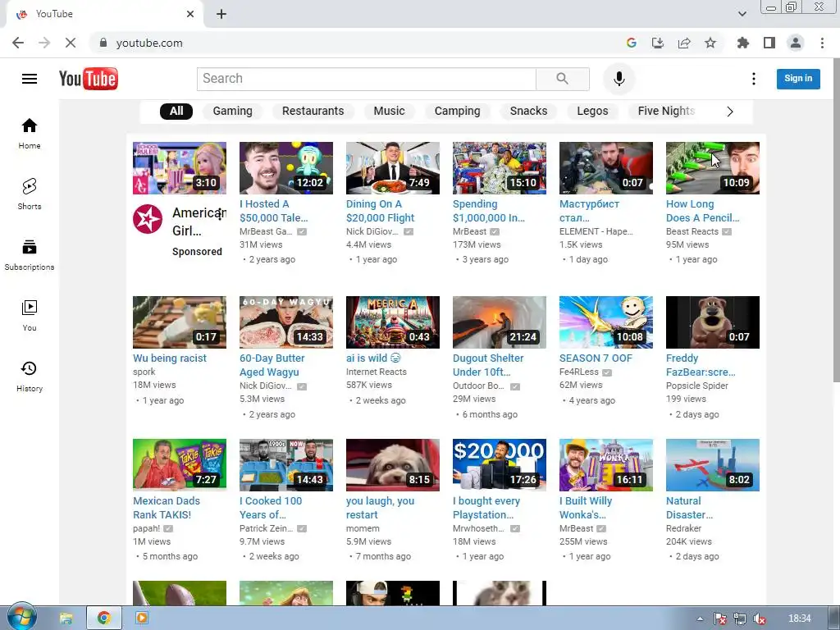Show hidden system tray icons arrow
This screenshot has width=840, height=630.
click(700, 619)
